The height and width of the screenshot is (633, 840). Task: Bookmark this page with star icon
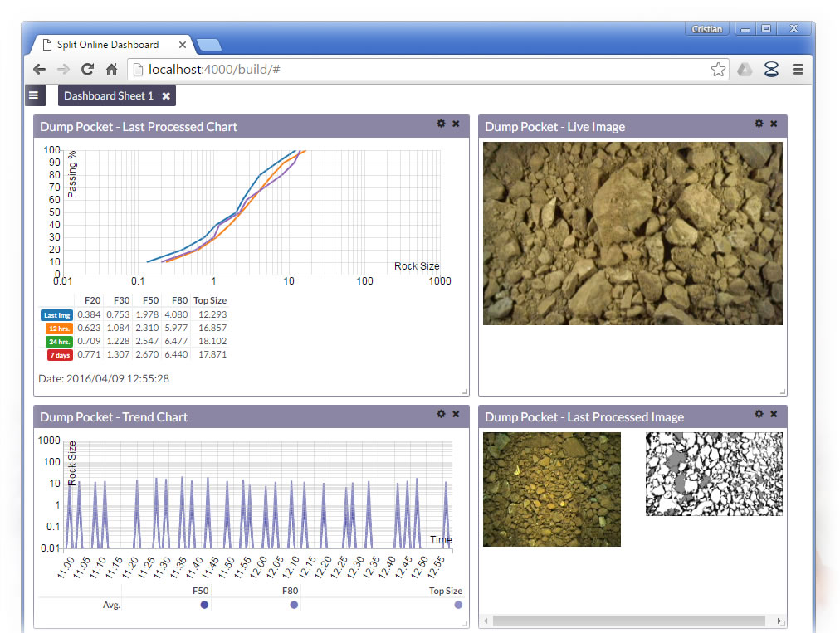coord(718,70)
